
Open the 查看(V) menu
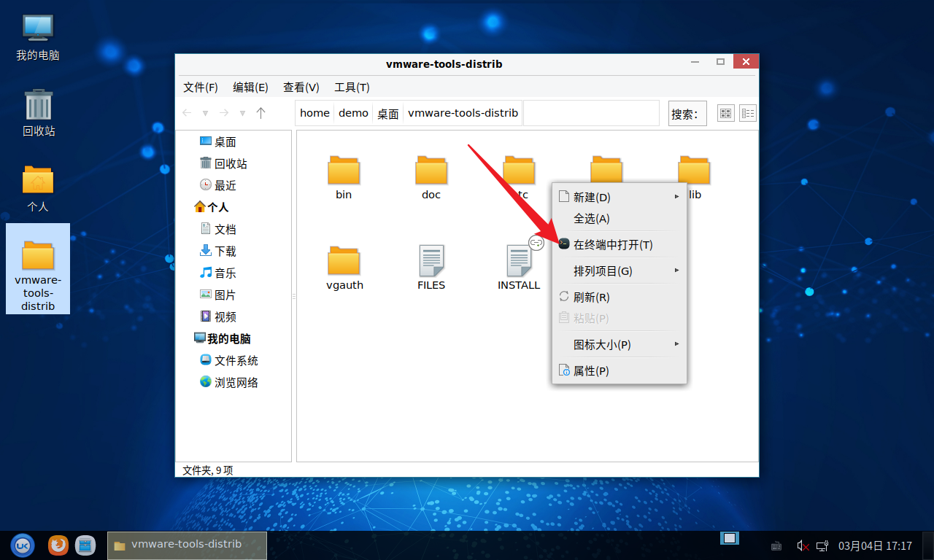point(301,87)
